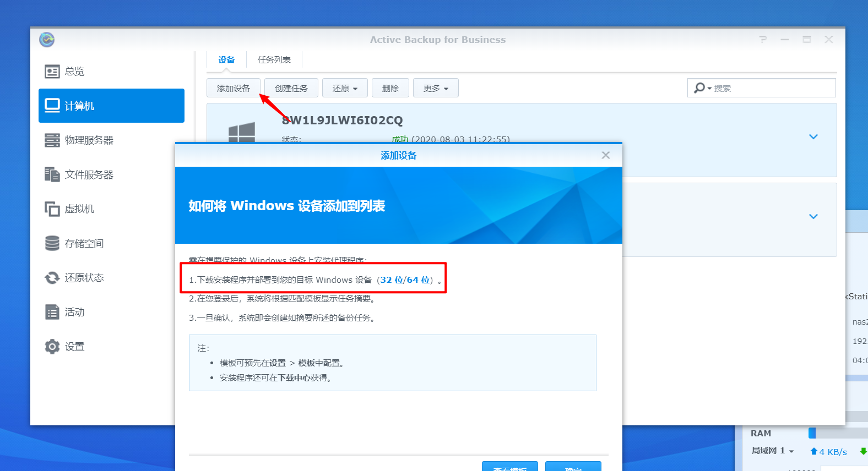
Task: Click step 2 text 在您登录后
Action: tap(283, 299)
